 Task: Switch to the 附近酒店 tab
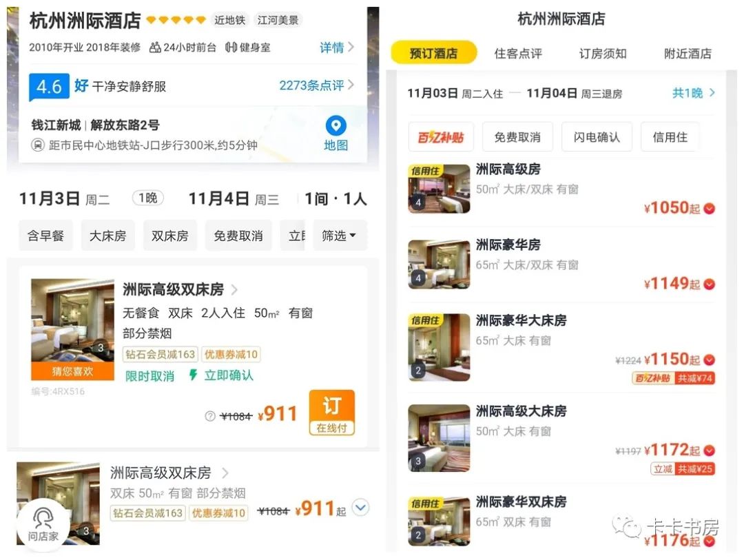pos(688,53)
